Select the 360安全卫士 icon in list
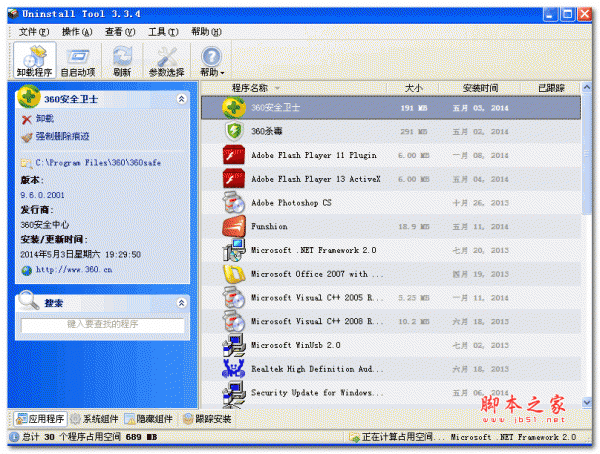 pyautogui.click(x=234, y=108)
